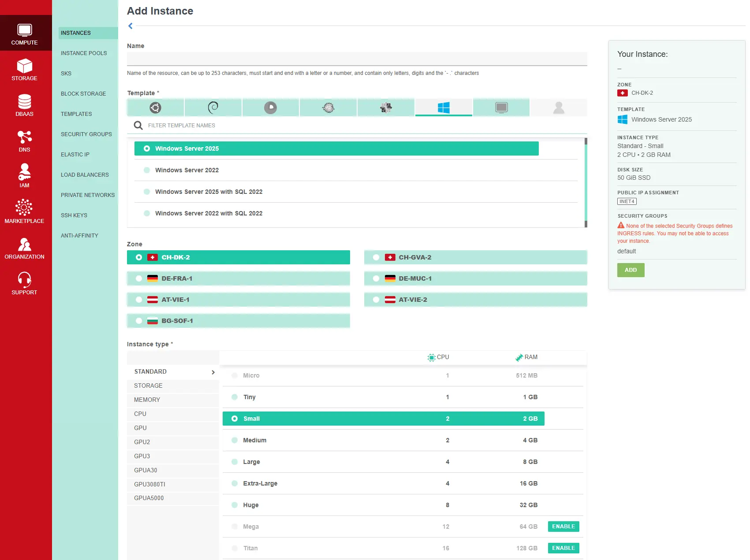Click the CPU column chip icon
The height and width of the screenshot is (560, 750).
click(431, 357)
